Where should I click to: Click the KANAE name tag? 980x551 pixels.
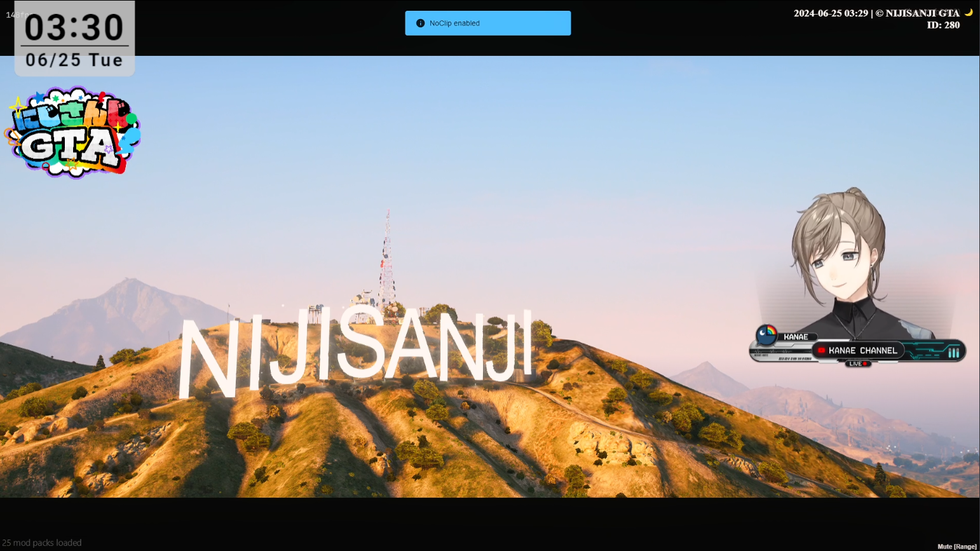(796, 337)
